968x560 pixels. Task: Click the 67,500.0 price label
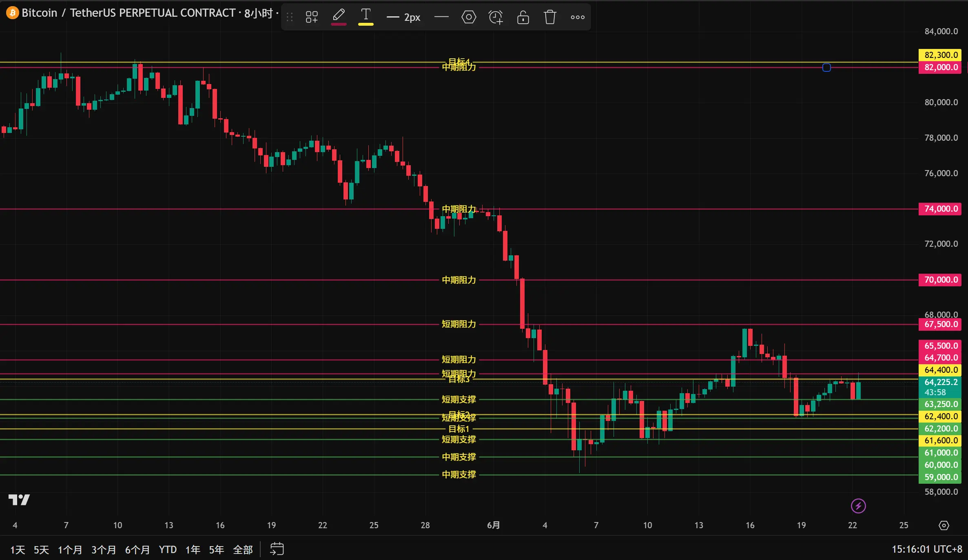click(x=940, y=325)
